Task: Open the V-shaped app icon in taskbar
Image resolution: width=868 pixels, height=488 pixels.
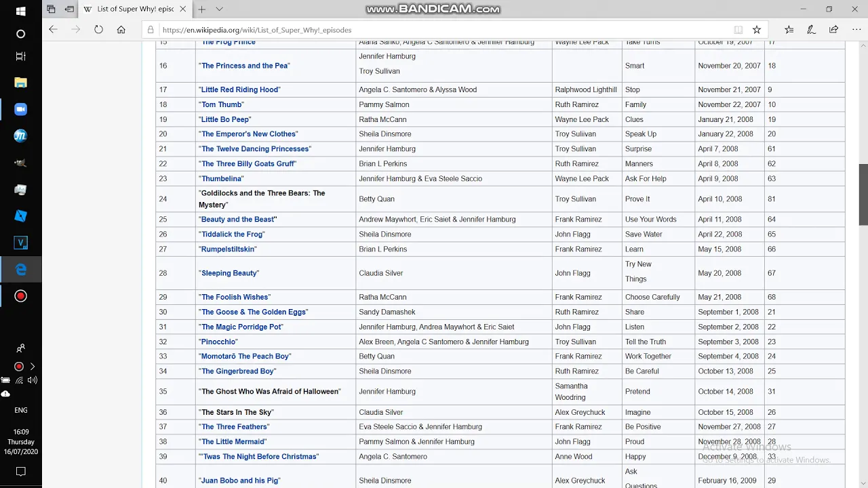Action: click(x=20, y=243)
